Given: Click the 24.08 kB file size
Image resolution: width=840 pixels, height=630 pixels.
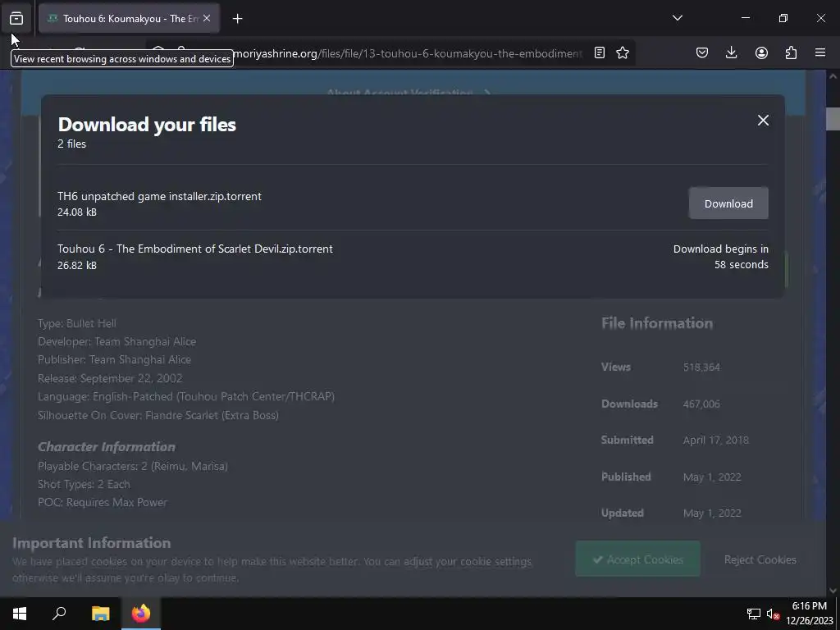Looking at the screenshot, I should tap(77, 212).
